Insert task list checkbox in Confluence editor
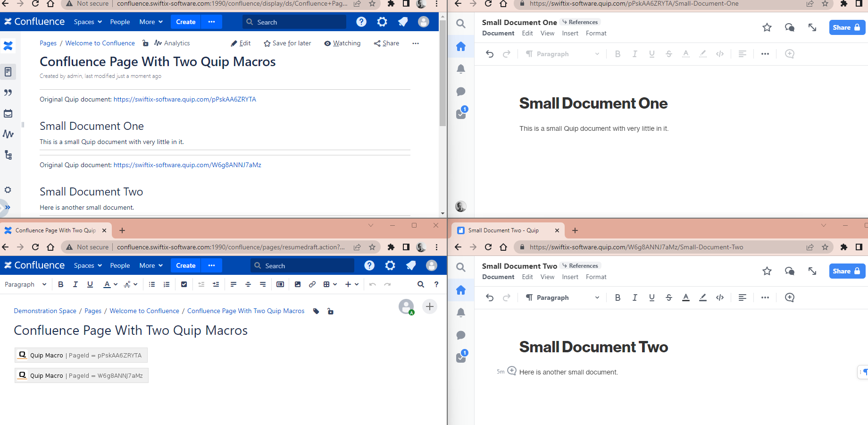 [184, 284]
